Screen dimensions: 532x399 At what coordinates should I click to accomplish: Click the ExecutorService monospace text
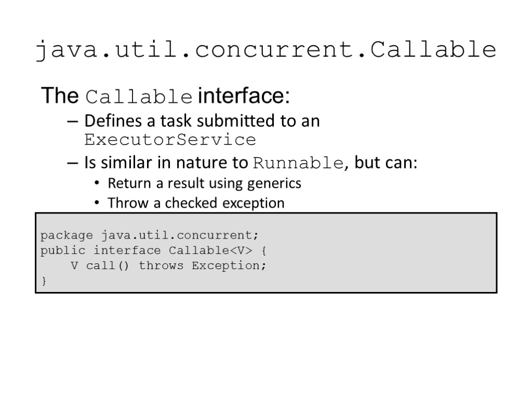(170, 140)
